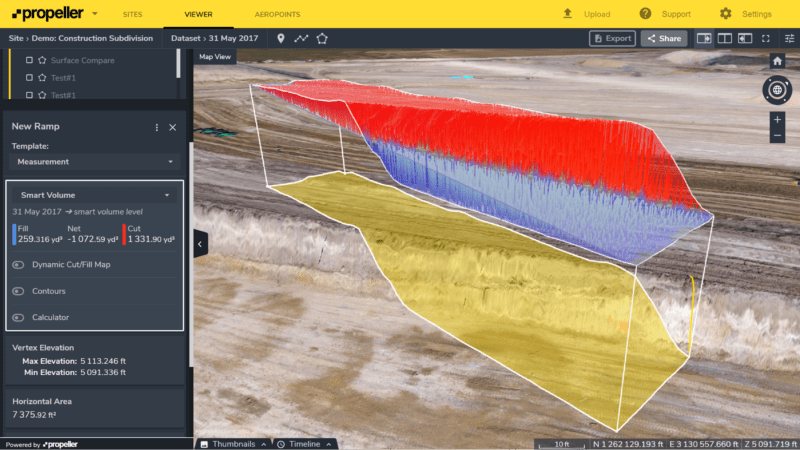Viewport: 800px width, 450px height.
Task: Open Dataset 31 May 2017 breadcrumb
Action: coord(214,38)
